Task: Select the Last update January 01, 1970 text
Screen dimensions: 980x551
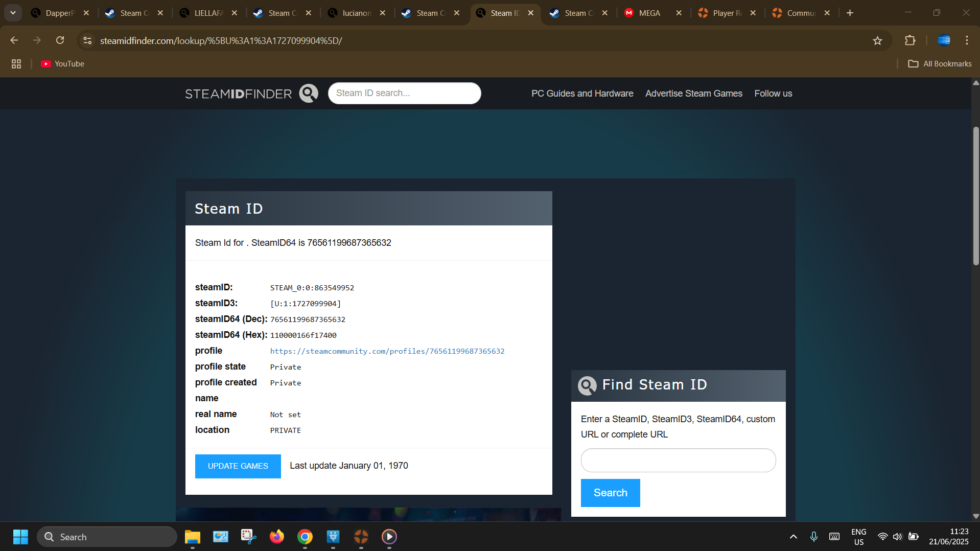Action: coord(349,466)
